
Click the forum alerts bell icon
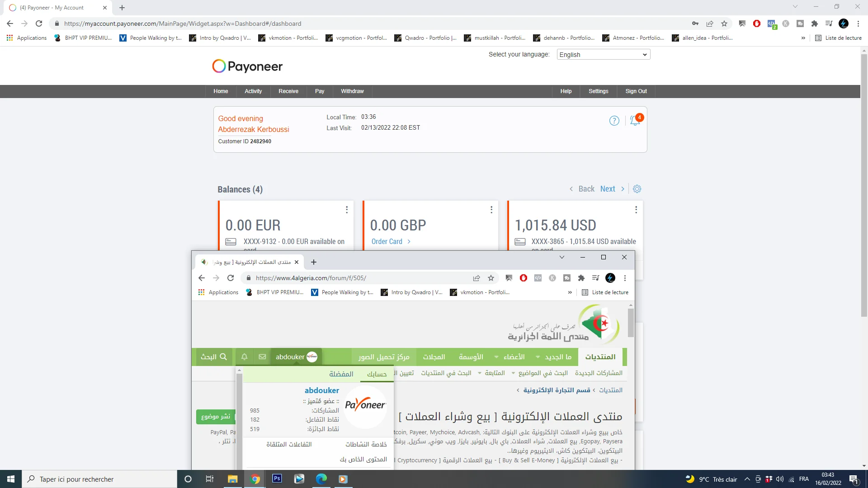[244, 357]
